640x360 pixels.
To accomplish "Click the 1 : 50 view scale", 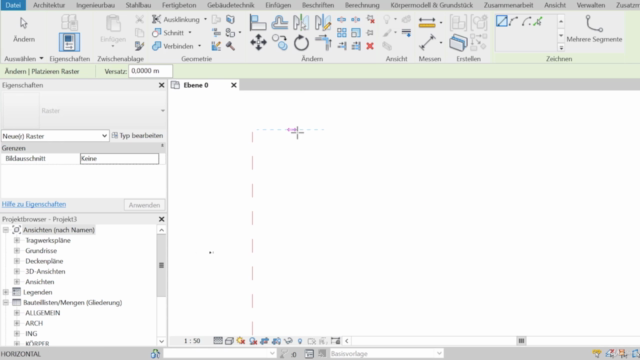I will (x=192, y=341).
